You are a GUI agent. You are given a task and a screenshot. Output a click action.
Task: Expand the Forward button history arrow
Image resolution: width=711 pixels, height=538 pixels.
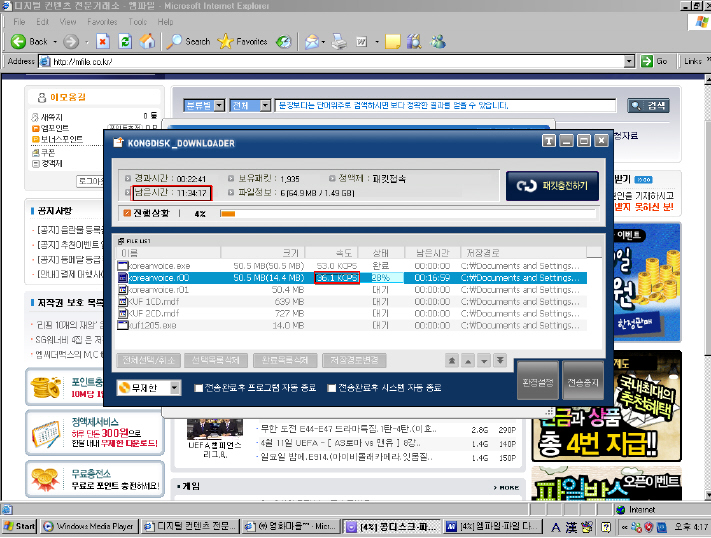coord(87,42)
